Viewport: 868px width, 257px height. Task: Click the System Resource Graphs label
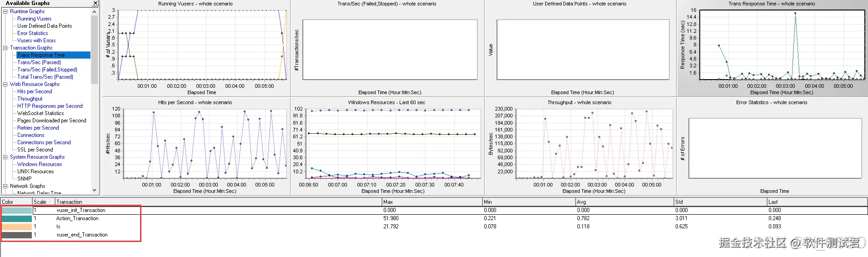37,157
